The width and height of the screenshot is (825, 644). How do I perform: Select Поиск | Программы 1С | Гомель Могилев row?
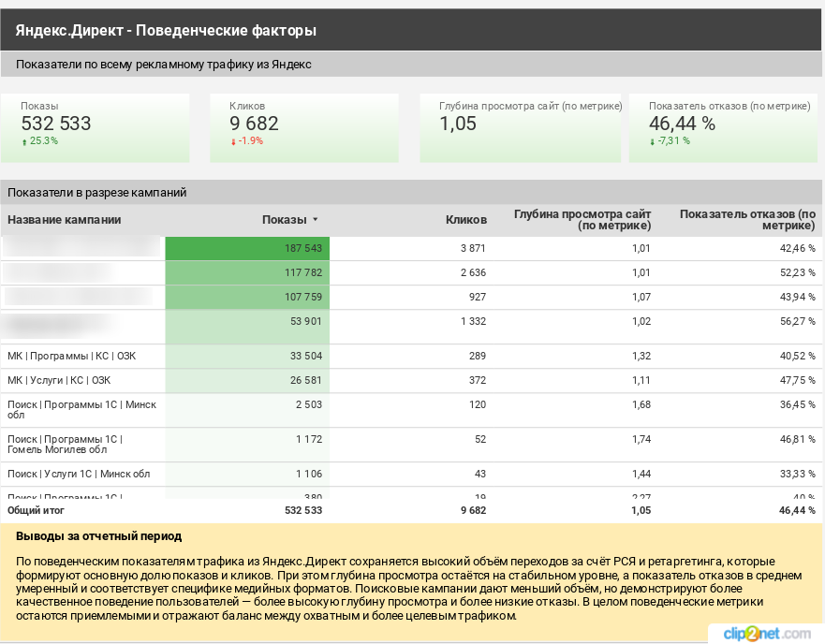click(65, 445)
